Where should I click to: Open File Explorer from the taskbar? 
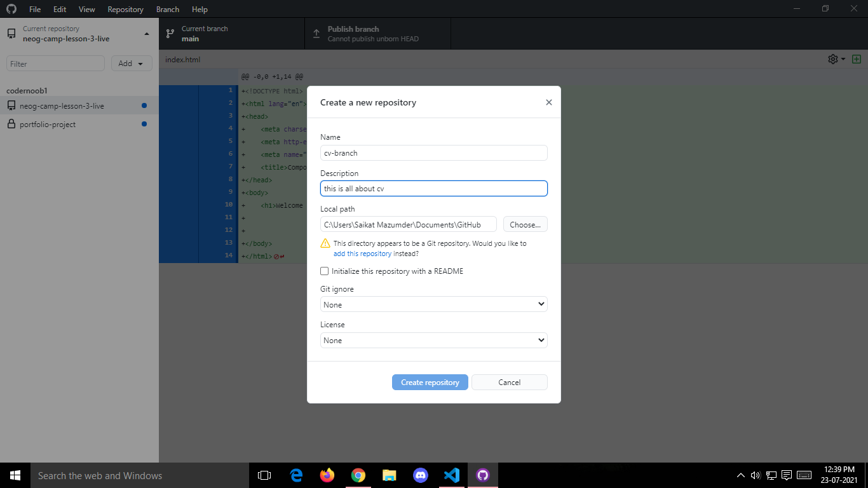[x=390, y=475]
